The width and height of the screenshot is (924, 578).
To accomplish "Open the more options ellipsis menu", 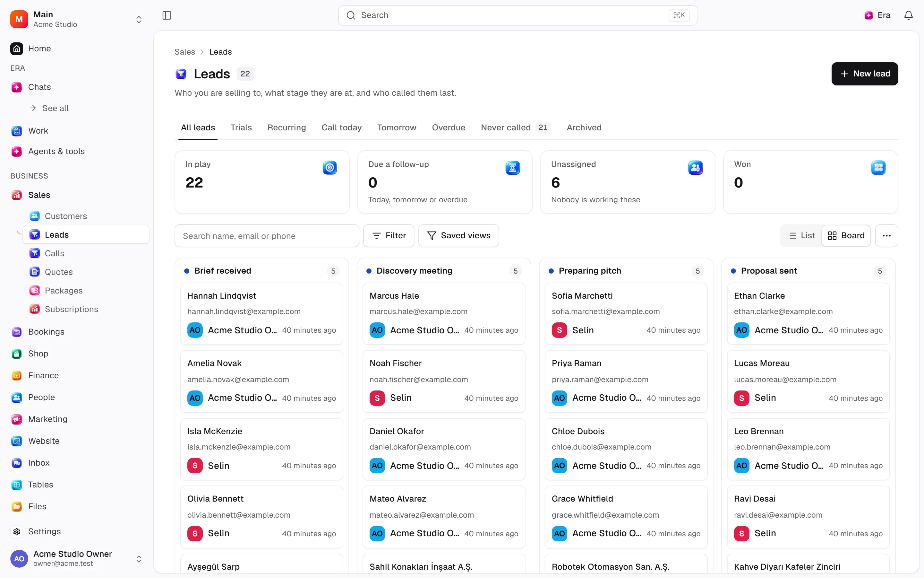I will click(x=886, y=235).
